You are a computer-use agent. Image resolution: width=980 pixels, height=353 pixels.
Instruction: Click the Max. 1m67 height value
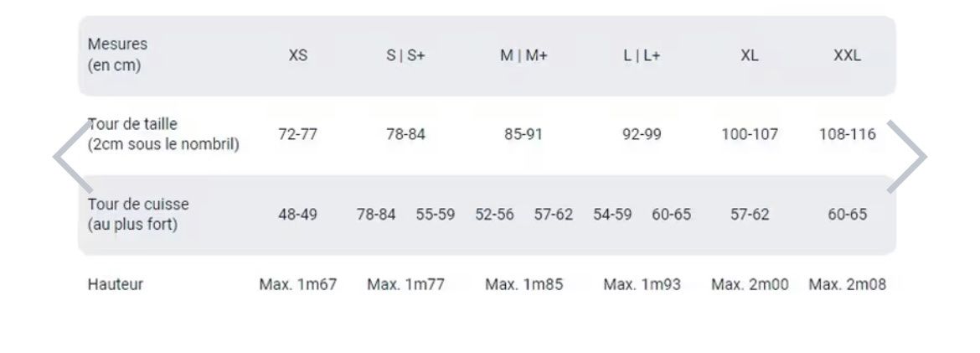click(x=298, y=285)
